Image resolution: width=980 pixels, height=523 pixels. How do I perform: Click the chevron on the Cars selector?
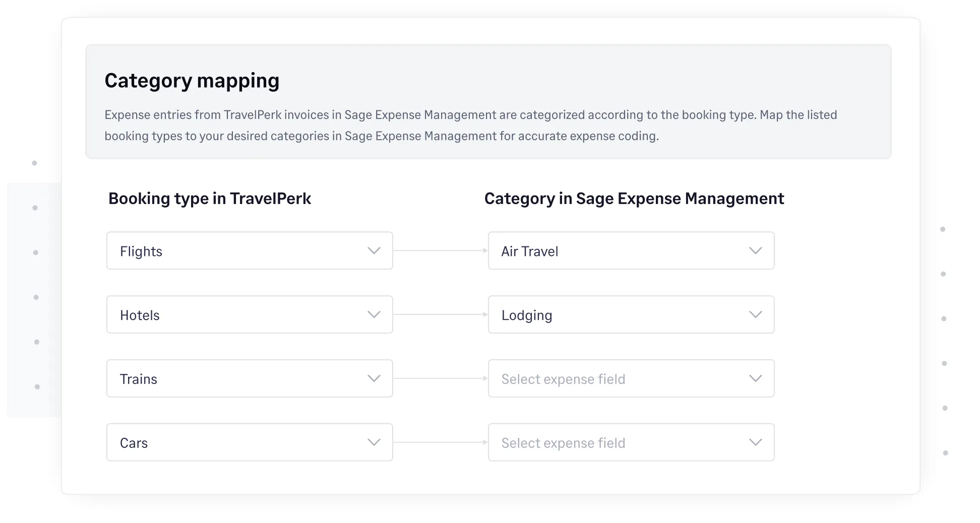tap(374, 442)
